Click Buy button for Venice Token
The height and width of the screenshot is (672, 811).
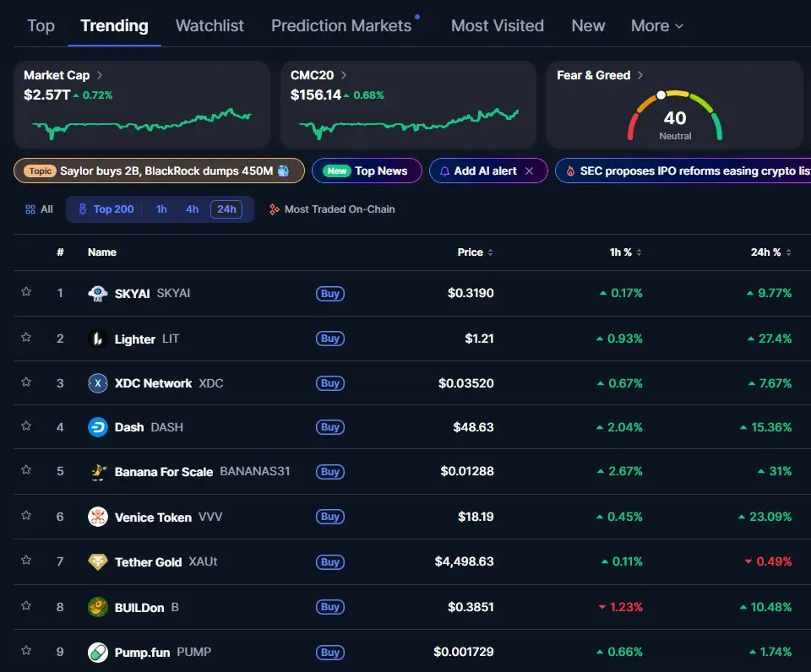(x=330, y=517)
